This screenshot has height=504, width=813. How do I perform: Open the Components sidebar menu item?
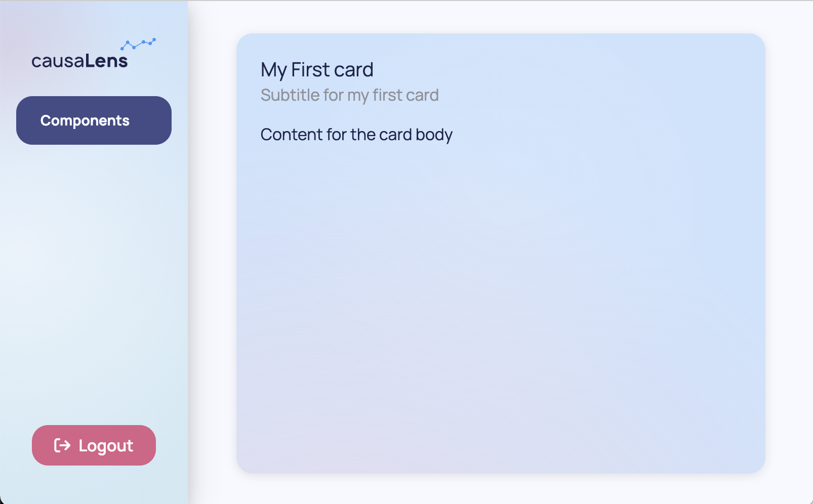[x=94, y=120]
